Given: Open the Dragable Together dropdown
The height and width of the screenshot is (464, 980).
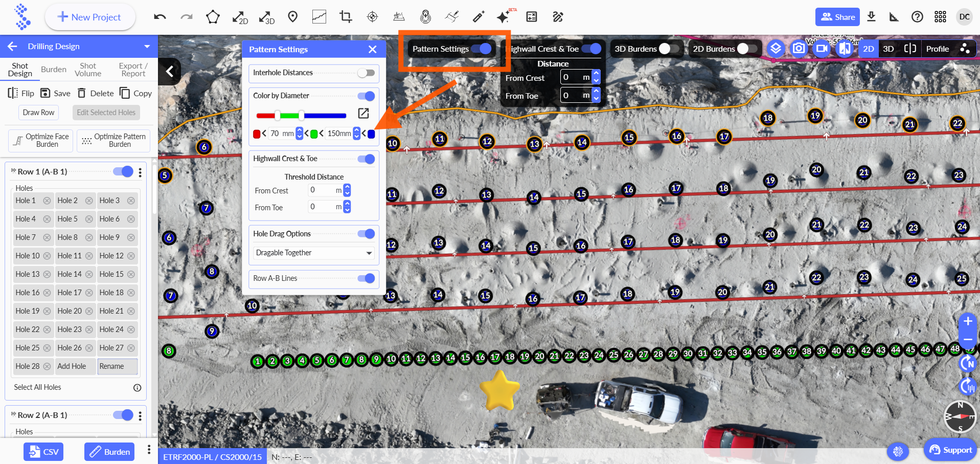Looking at the screenshot, I should pos(313,253).
